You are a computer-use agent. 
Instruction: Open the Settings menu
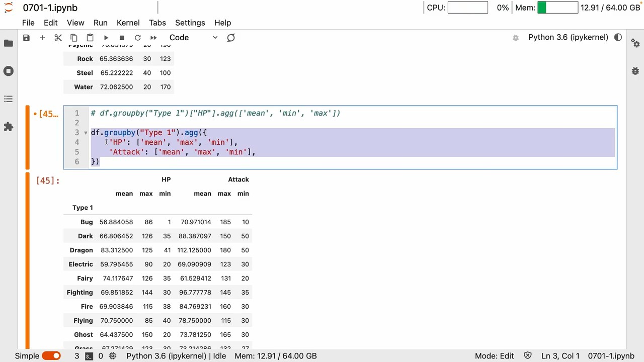click(x=190, y=23)
